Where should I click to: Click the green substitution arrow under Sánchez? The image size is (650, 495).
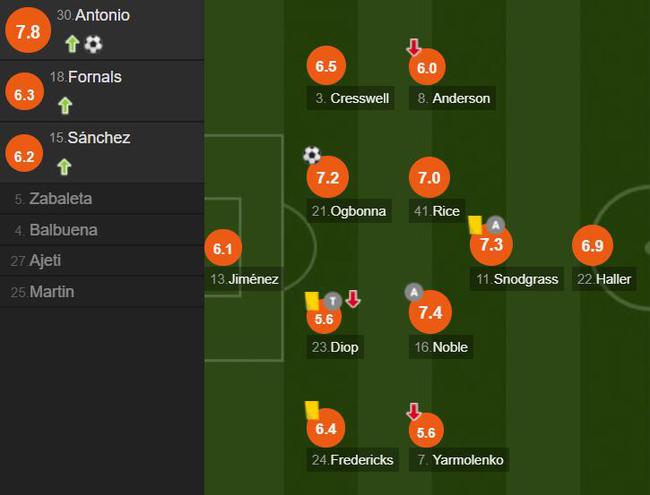tap(64, 167)
